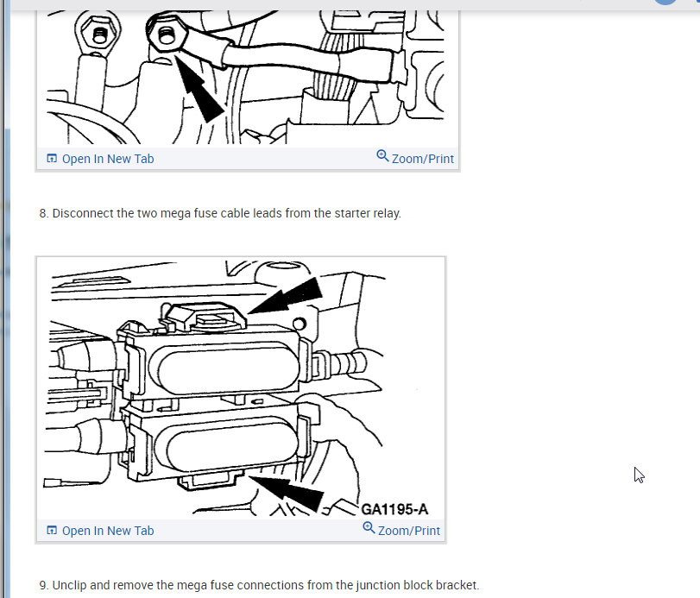Screen dimensions: 700x598
Task: Click the new-tab icon below the starter cable image
Action: point(52,159)
